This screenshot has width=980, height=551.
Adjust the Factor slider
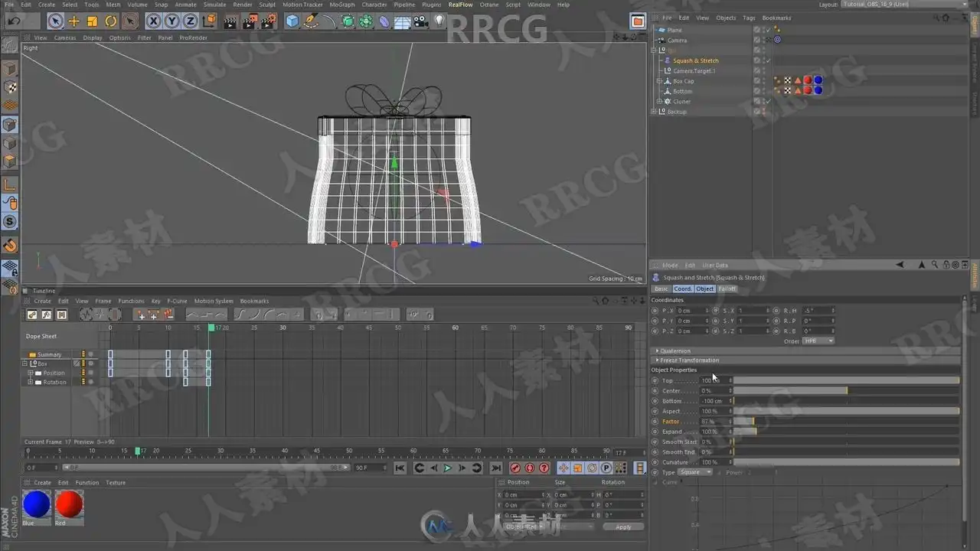click(847, 422)
